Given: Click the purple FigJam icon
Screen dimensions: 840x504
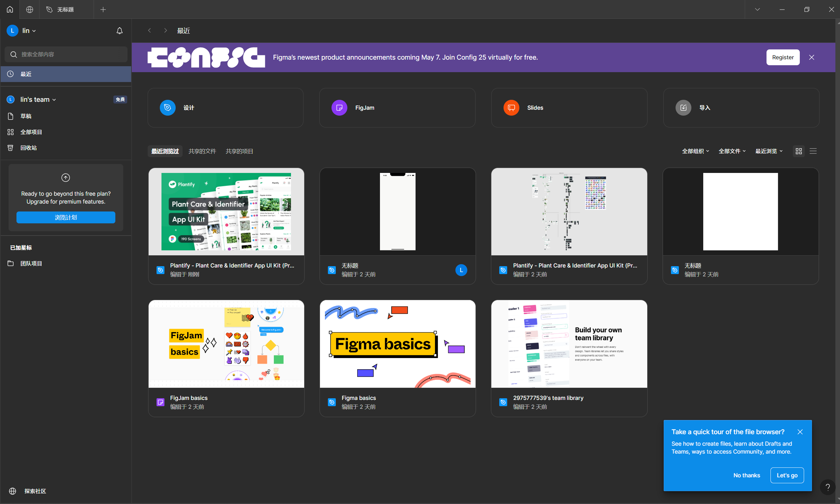Looking at the screenshot, I should (339, 108).
